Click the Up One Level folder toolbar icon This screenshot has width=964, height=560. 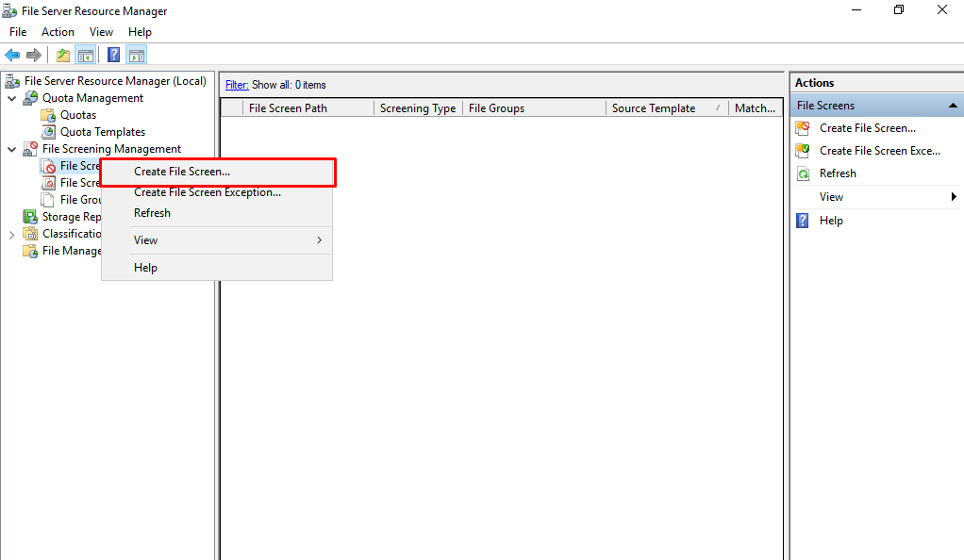(62, 56)
